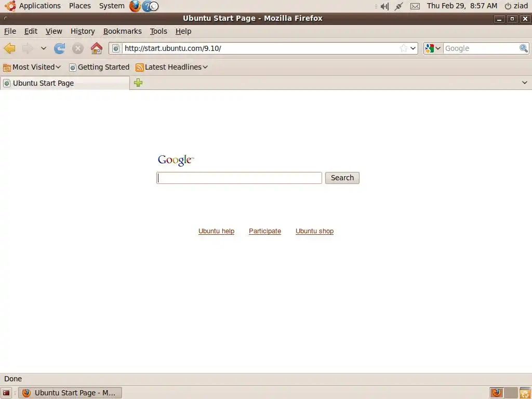Click the "Done" status bar text

pyautogui.click(x=13, y=379)
